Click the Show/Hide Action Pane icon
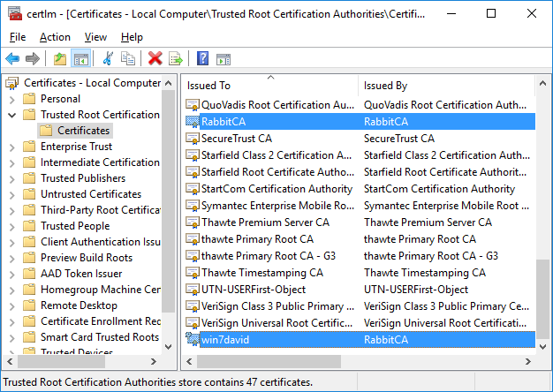 coord(223,59)
